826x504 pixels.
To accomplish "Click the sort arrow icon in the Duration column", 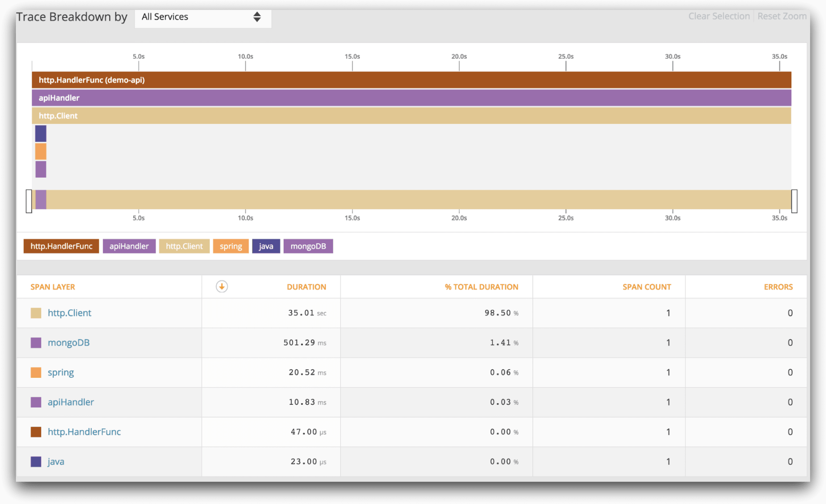I will point(222,286).
